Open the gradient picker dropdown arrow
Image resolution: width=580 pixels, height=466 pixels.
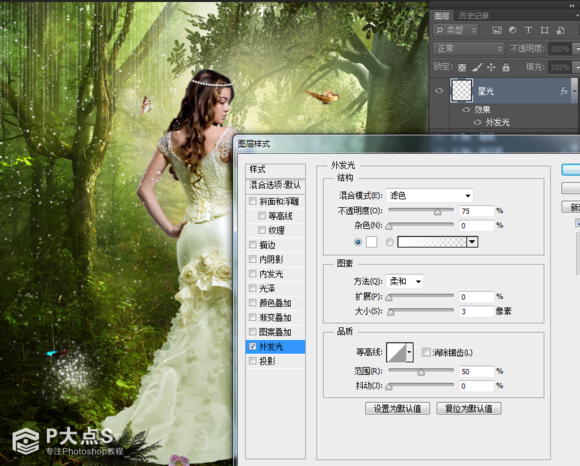(472, 242)
